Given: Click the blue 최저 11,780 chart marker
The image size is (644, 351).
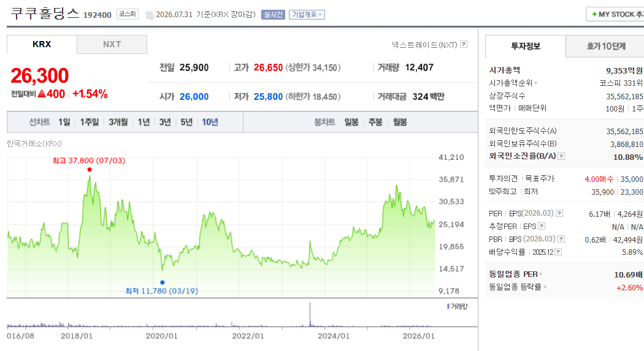Looking at the screenshot, I should pyautogui.click(x=163, y=282).
